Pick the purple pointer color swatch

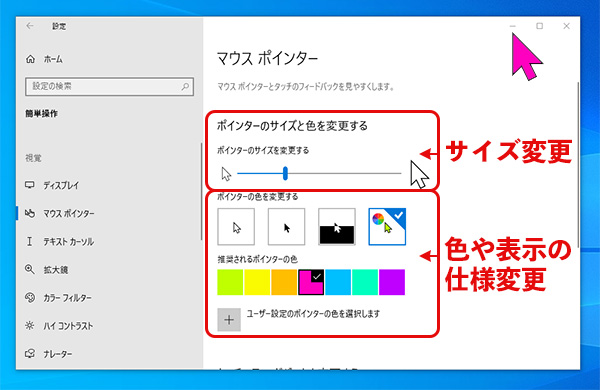click(x=392, y=282)
